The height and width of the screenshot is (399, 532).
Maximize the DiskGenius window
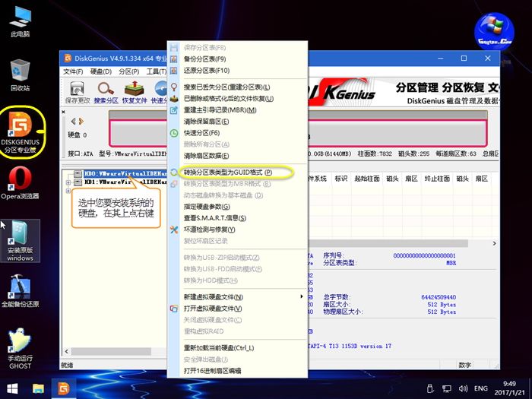click(x=464, y=59)
